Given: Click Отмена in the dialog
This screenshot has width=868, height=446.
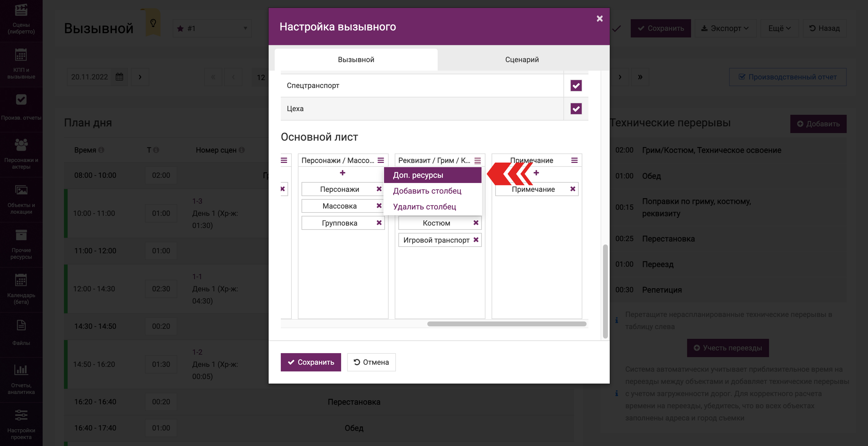Looking at the screenshot, I should pyautogui.click(x=371, y=362).
